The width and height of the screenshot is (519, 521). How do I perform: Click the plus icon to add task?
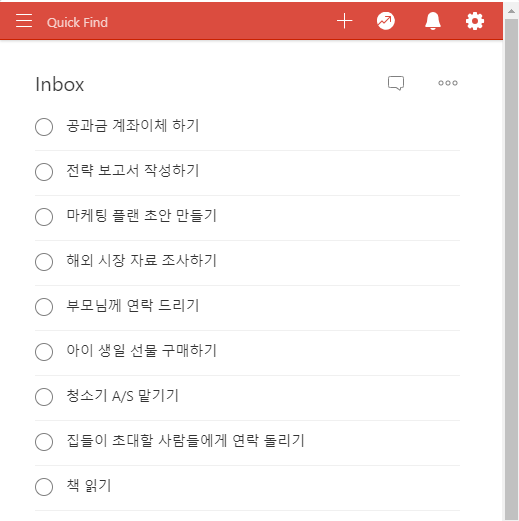tap(344, 21)
